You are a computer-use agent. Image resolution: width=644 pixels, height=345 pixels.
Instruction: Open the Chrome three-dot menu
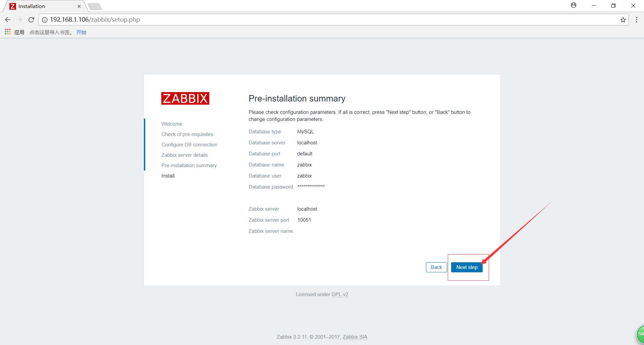636,20
